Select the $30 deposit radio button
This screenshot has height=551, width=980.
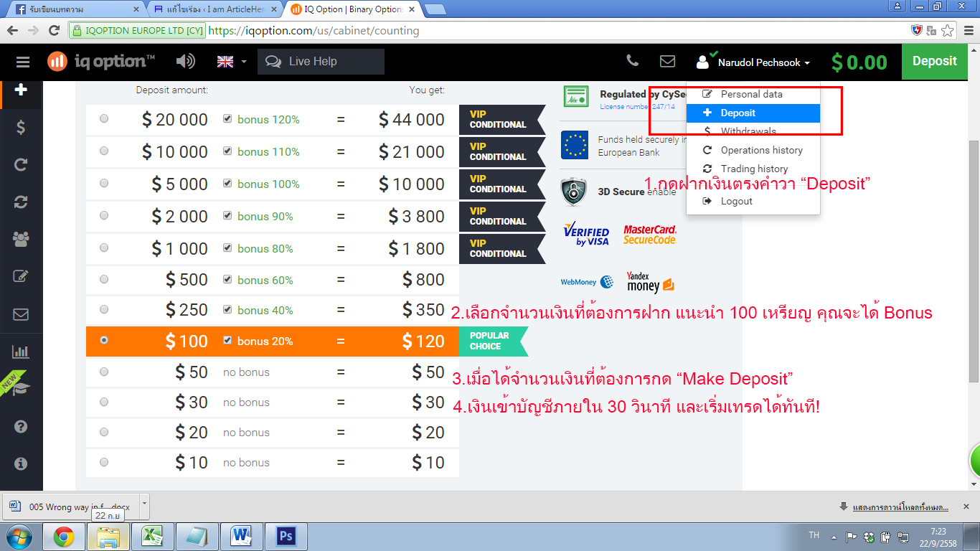[x=105, y=402]
